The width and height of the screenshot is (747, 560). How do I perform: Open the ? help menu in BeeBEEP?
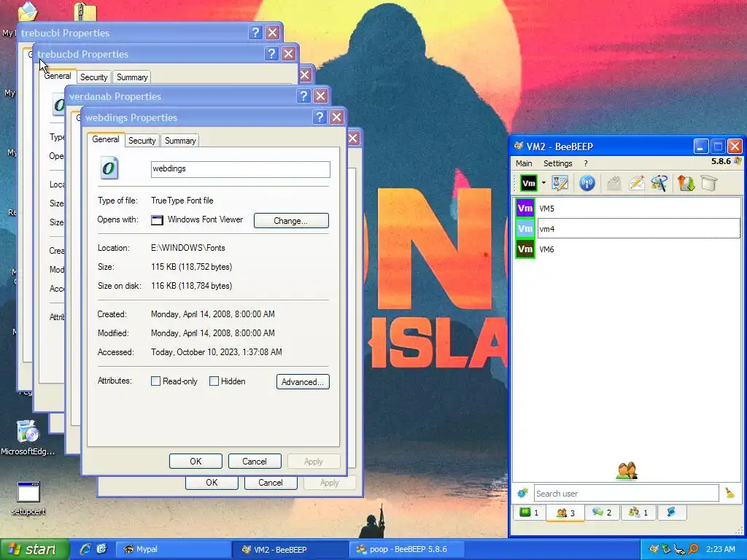[x=586, y=163]
